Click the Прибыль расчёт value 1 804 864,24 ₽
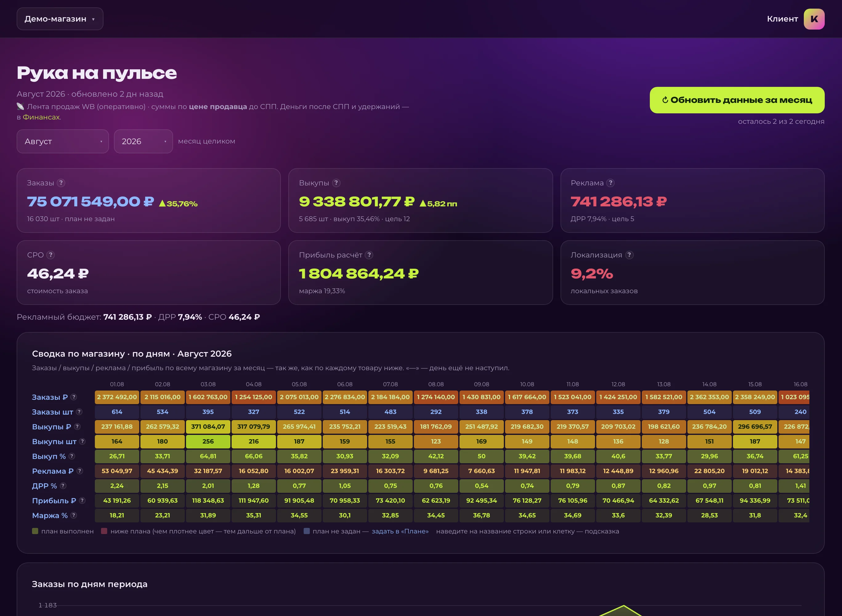The image size is (842, 616). [359, 274]
